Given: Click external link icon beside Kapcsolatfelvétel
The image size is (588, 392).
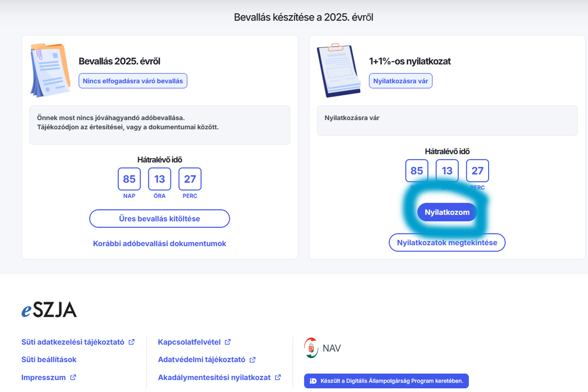Looking at the screenshot, I should [x=228, y=342].
